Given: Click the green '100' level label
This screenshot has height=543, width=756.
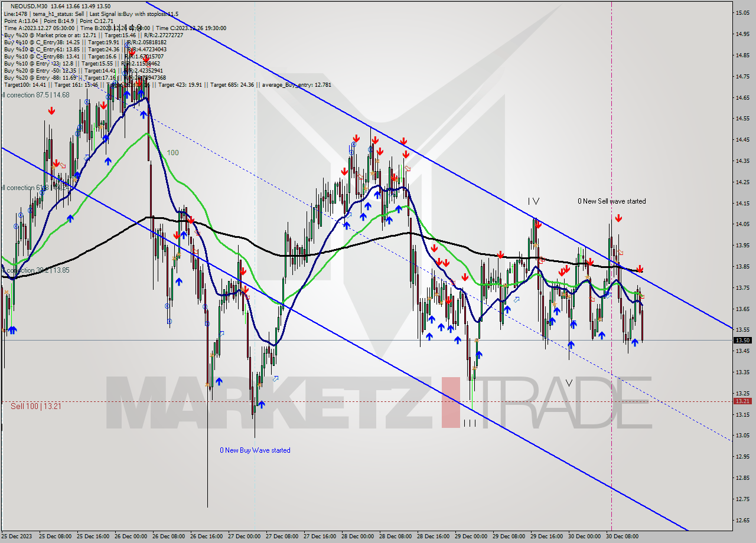Looking at the screenshot, I should tap(172, 153).
